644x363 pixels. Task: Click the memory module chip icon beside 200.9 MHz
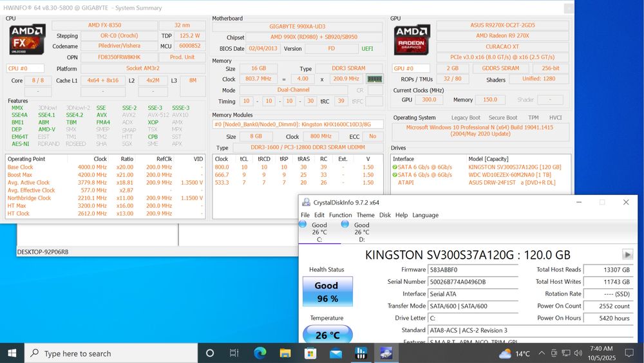374,79
